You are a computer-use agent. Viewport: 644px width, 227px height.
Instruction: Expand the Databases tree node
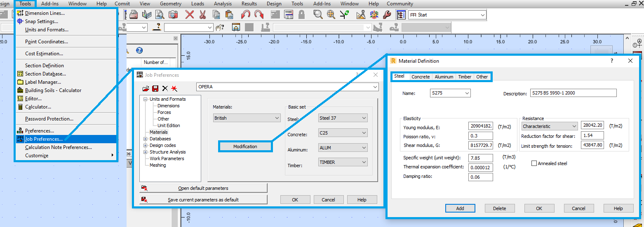click(146, 139)
